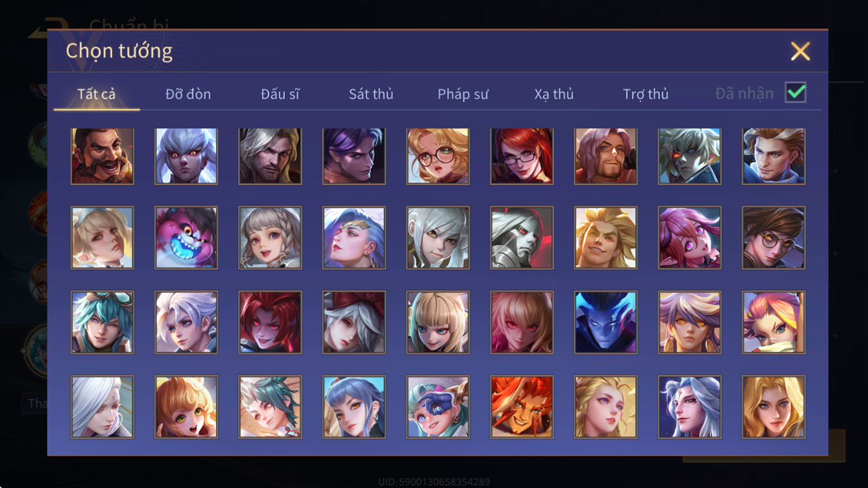Select the brown-haired man with yellow glasses
Viewport: 868px width, 488px height.
pyautogui.click(x=774, y=238)
